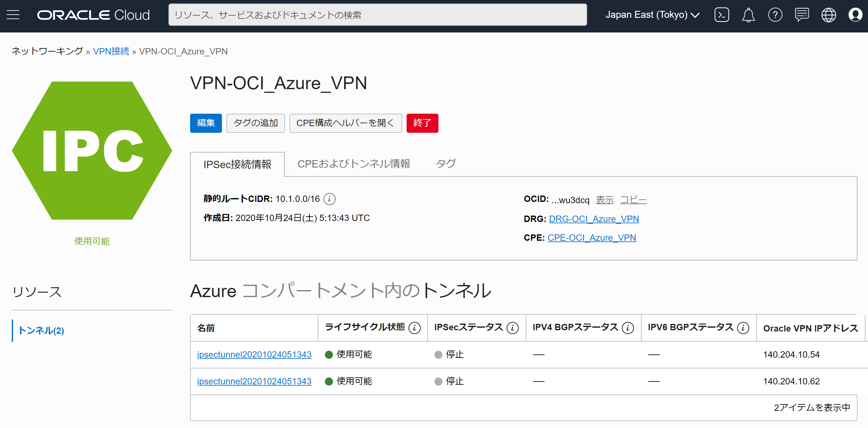Open the notifications bell

tap(748, 15)
